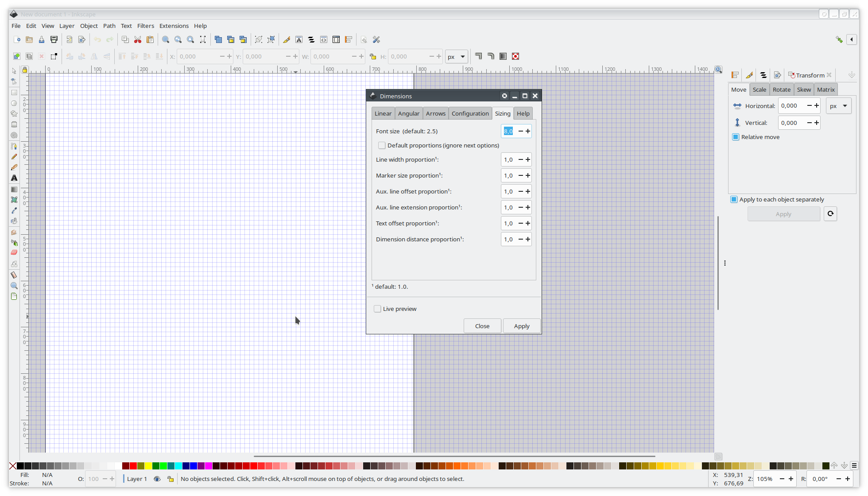
Task: Select the Zoom tool in toolbox
Action: 14,286
